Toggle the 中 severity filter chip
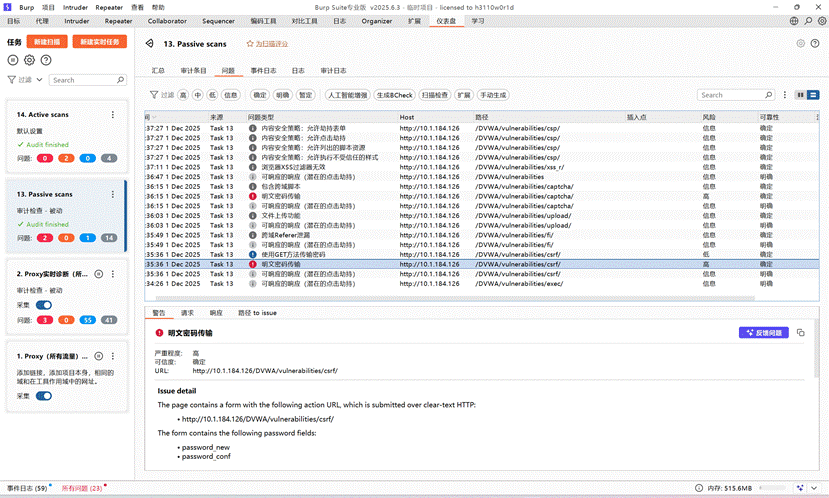829x498 pixels. pos(198,95)
